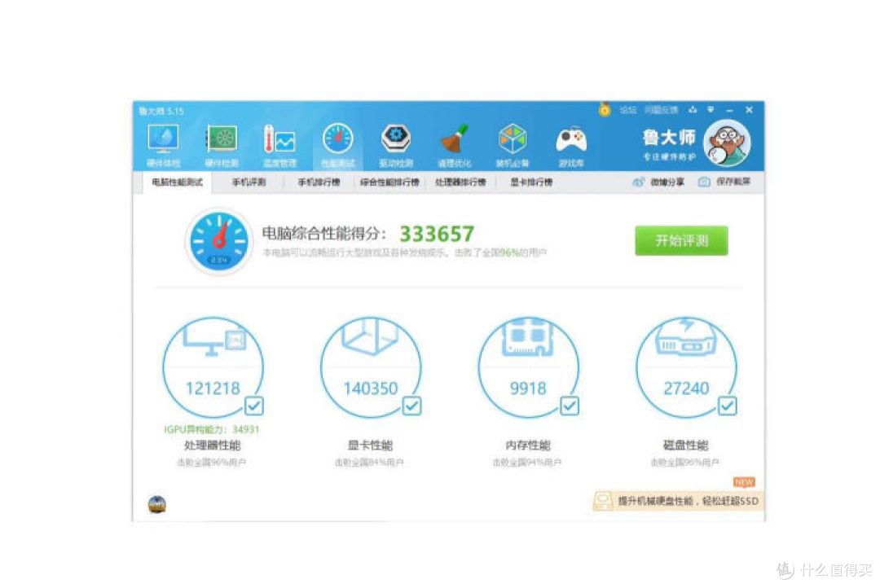The width and height of the screenshot is (880, 588).
Task: Click the 处理器性能 label
Action: coord(212,445)
